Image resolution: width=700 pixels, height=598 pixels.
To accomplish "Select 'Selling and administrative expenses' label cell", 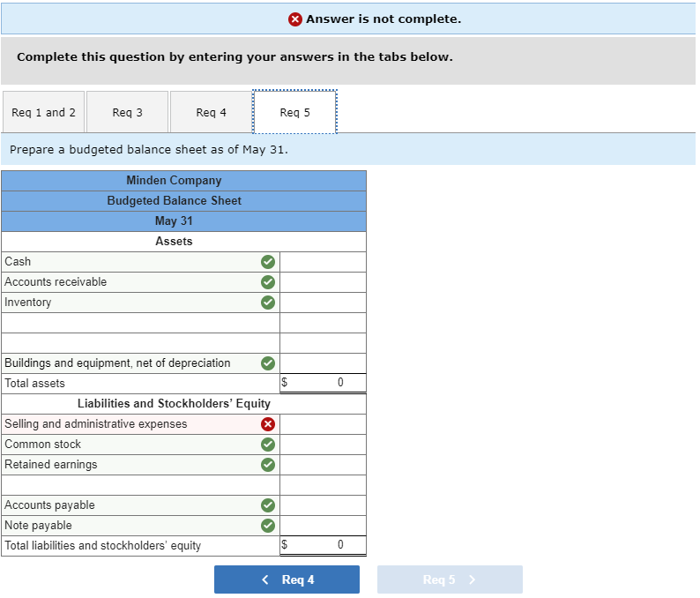I will [x=141, y=424].
